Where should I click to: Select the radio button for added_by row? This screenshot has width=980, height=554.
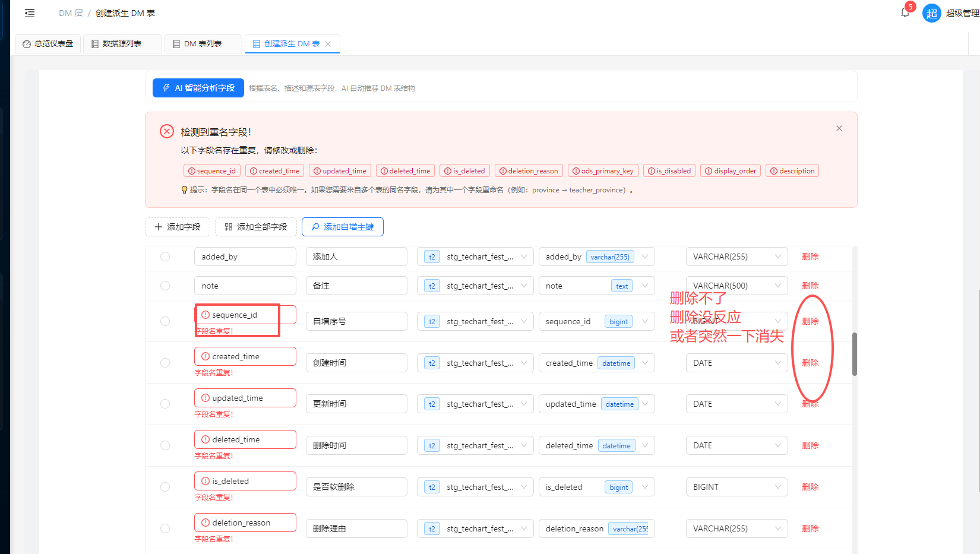165,257
